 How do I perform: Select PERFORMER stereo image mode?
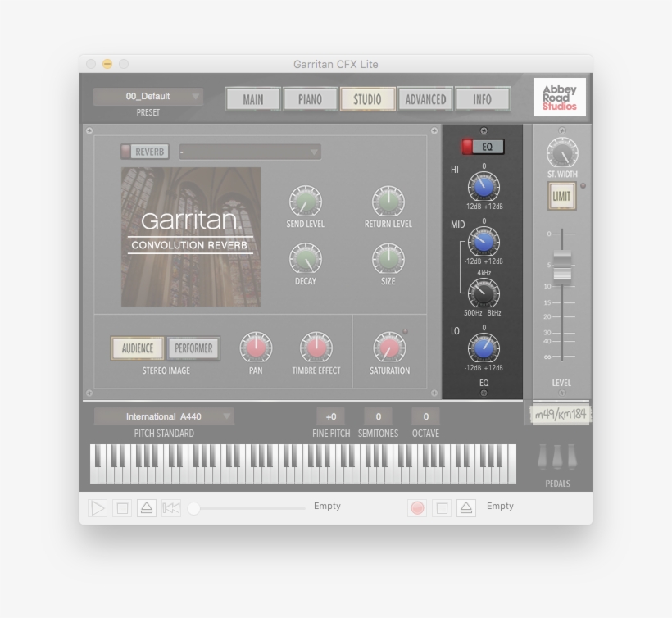(193, 348)
